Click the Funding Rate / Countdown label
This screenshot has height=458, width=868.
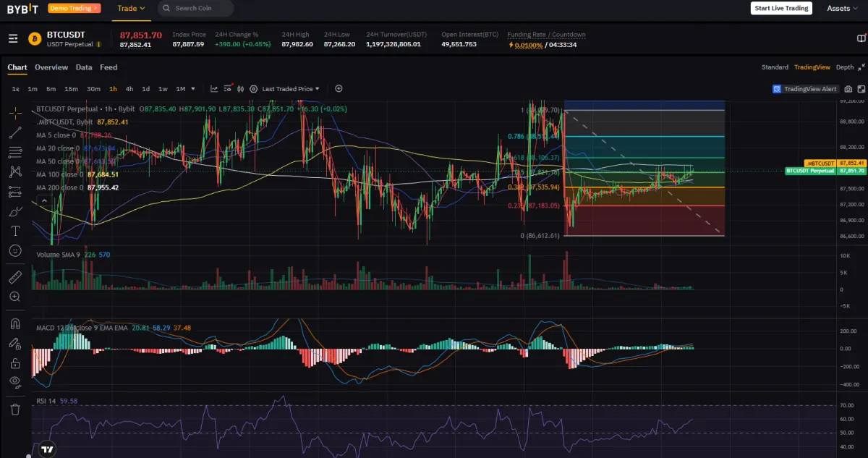pyautogui.click(x=546, y=35)
